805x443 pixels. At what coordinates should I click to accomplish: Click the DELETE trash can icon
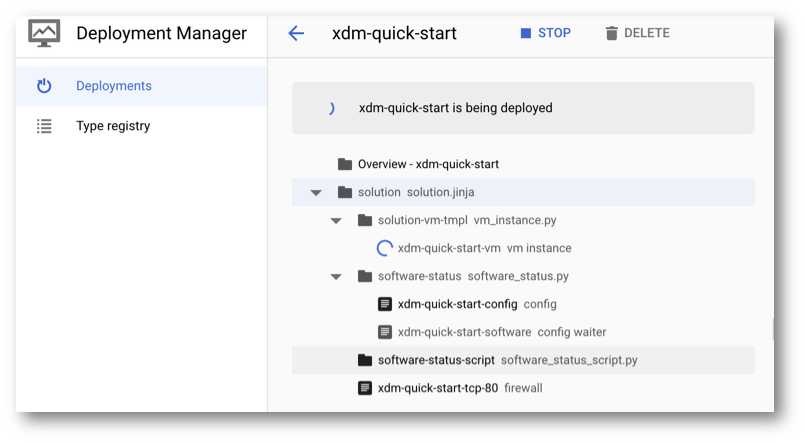(611, 33)
